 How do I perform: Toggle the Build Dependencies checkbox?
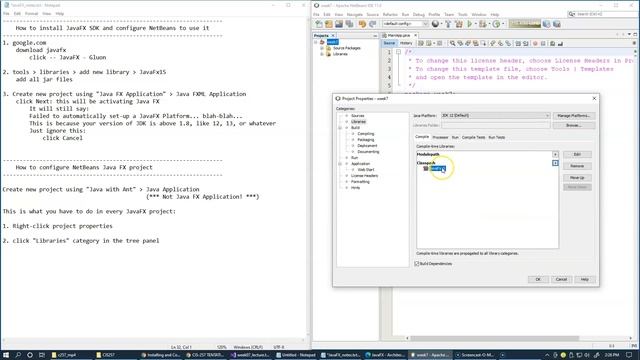(x=417, y=264)
